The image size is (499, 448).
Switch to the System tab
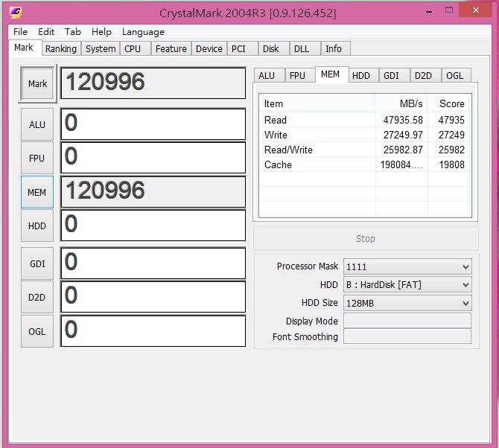101,48
